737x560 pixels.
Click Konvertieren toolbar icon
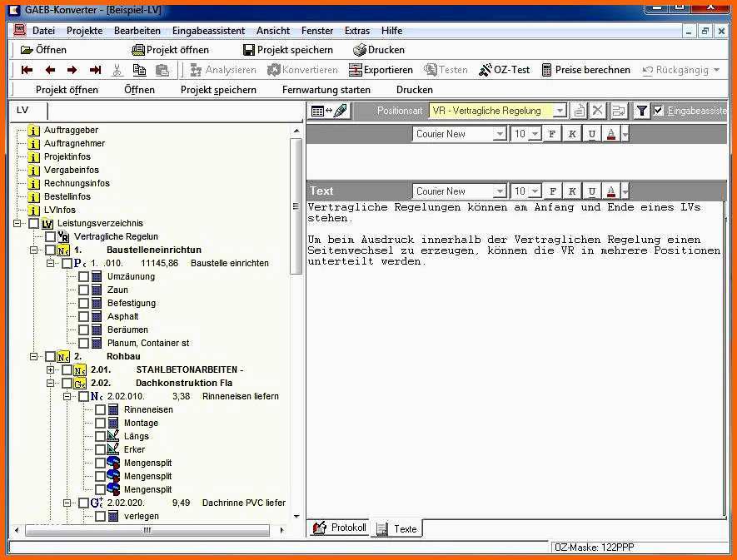coord(302,70)
